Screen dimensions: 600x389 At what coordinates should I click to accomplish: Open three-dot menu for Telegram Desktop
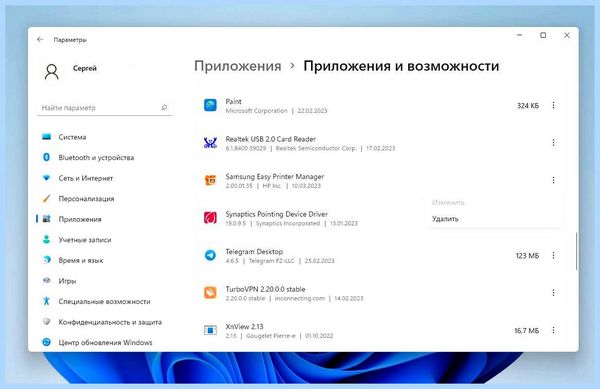click(x=553, y=255)
